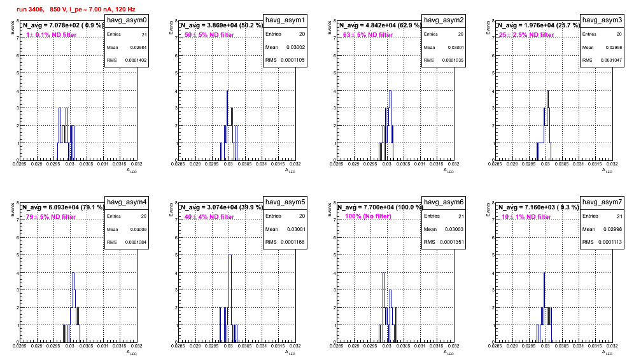
Task: Select the Mean value 0.03002
Action: (295, 47)
